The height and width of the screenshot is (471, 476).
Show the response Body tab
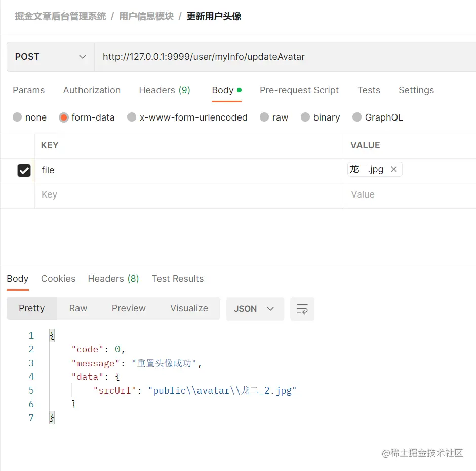click(18, 279)
